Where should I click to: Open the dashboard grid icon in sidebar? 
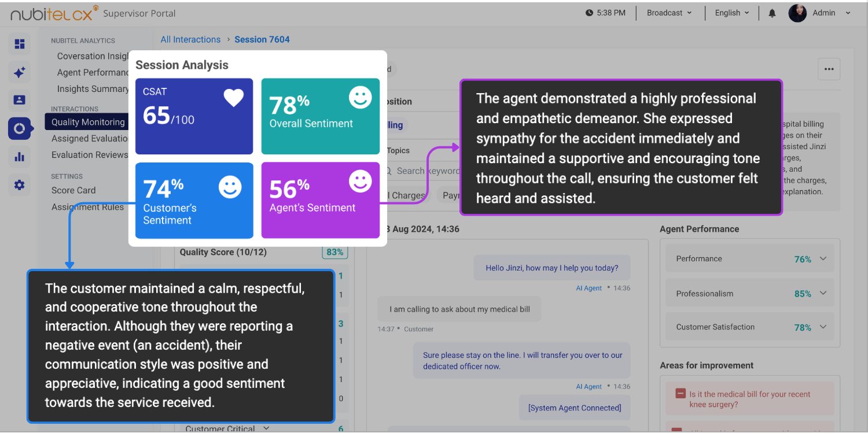(x=20, y=44)
